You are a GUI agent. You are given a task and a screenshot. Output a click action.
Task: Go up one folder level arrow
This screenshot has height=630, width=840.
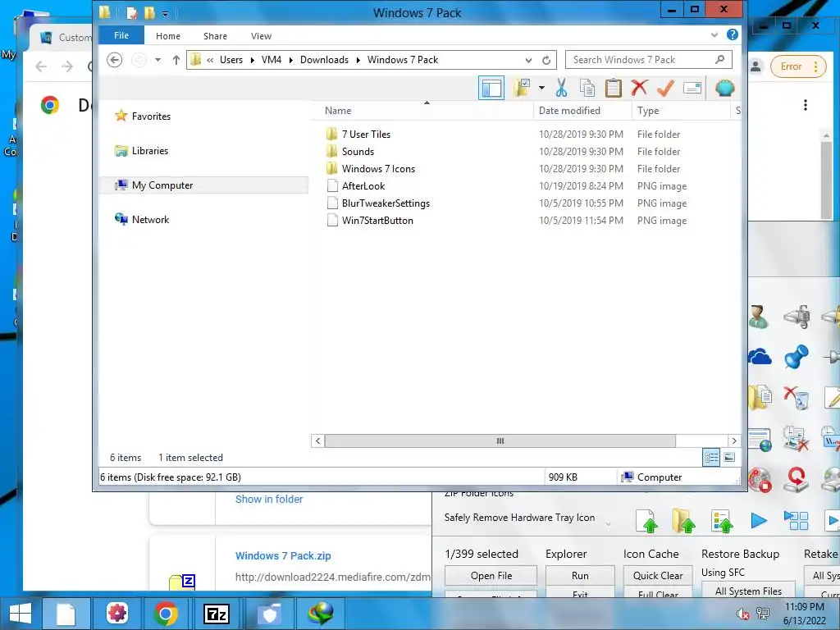(x=176, y=59)
